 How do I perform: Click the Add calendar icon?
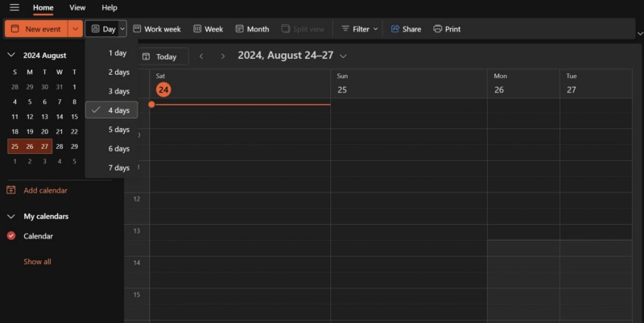click(11, 190)
